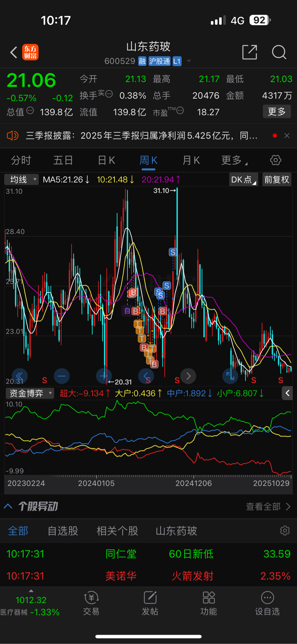Tap info icon next to 市盈

(180, 111)
